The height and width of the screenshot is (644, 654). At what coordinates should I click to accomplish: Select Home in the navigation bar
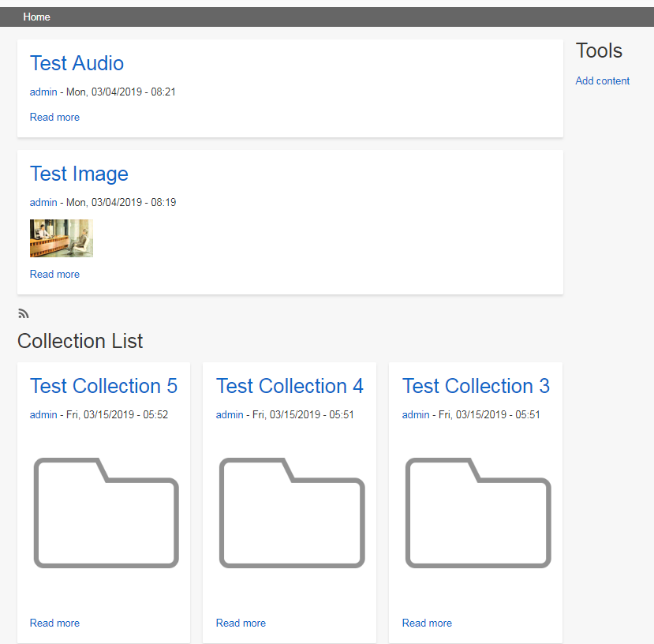point(36,17)
